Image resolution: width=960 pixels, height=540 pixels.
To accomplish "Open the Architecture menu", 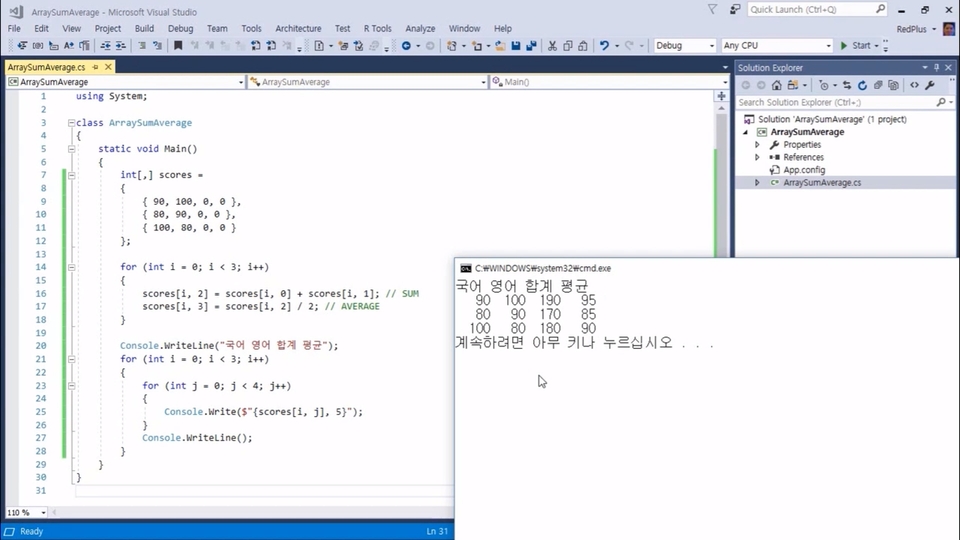I will pyautogui.click(x=298, y=29).
